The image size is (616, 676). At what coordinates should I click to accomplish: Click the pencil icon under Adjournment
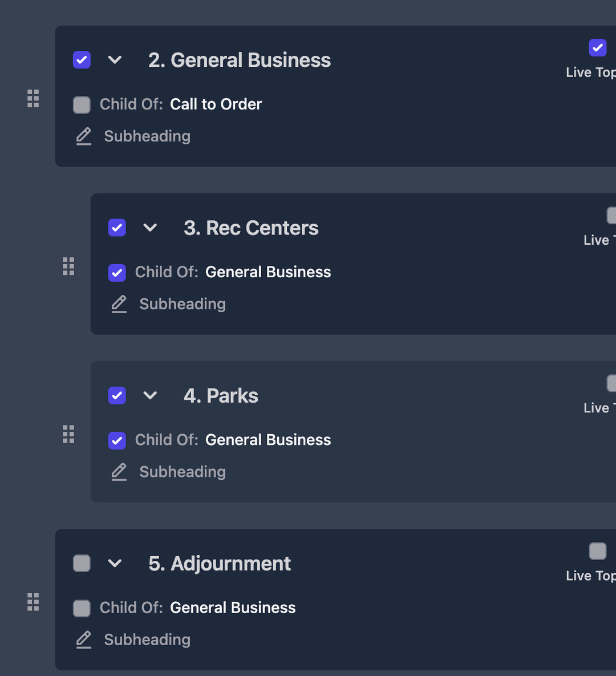pos(84,639)
